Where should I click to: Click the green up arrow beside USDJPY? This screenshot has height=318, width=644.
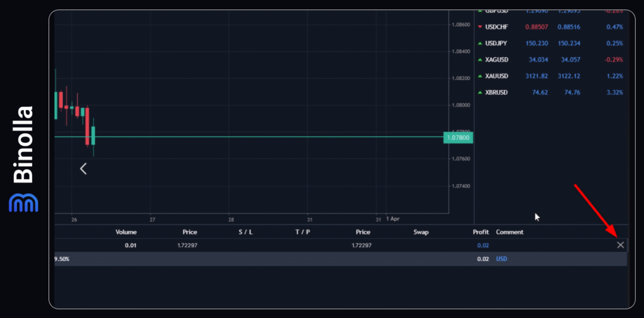480,43
